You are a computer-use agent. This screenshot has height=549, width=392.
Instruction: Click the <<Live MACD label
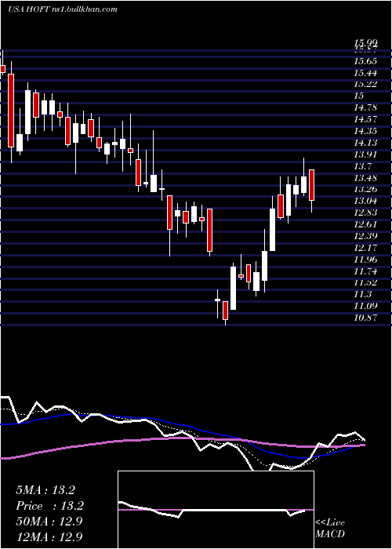(x=330, y=529)
